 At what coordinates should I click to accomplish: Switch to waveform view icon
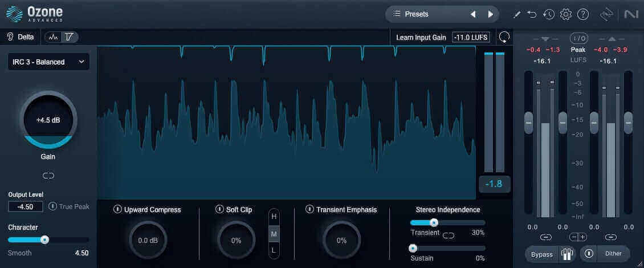tap(54, 37)
